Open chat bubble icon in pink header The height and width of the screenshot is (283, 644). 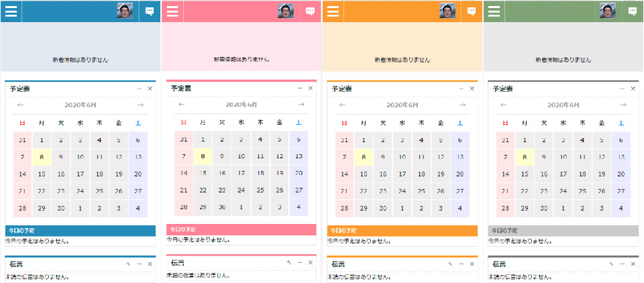coord(311,11)
